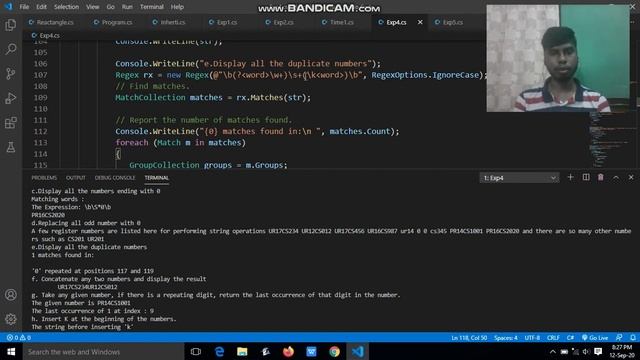Open the terminal selector dropdown 1: Exp4

pyautogui.click(x=519, y=178)
